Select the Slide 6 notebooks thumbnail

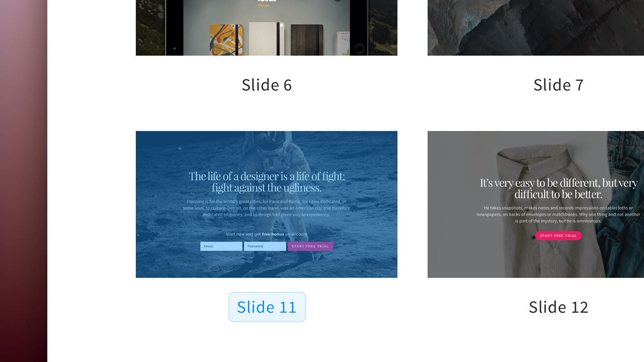click(x=266, y=28)
